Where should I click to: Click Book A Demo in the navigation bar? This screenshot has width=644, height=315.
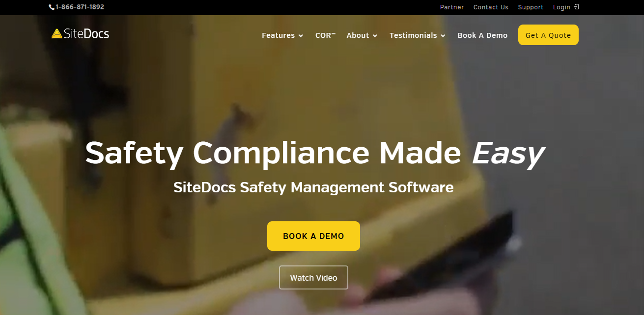click(482, 35)
